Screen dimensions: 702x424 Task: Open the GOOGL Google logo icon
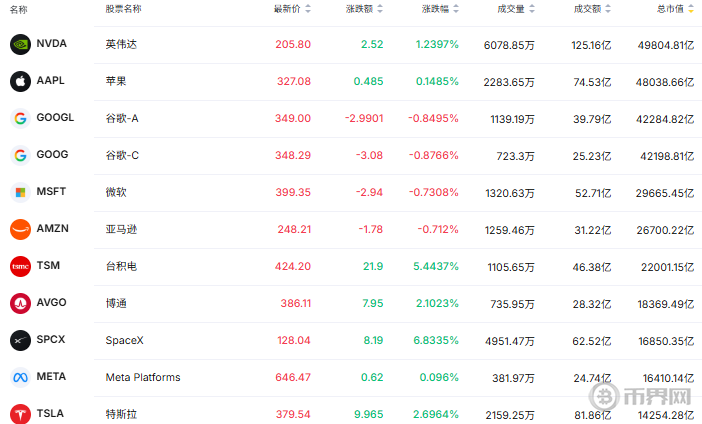coord(20,118)
